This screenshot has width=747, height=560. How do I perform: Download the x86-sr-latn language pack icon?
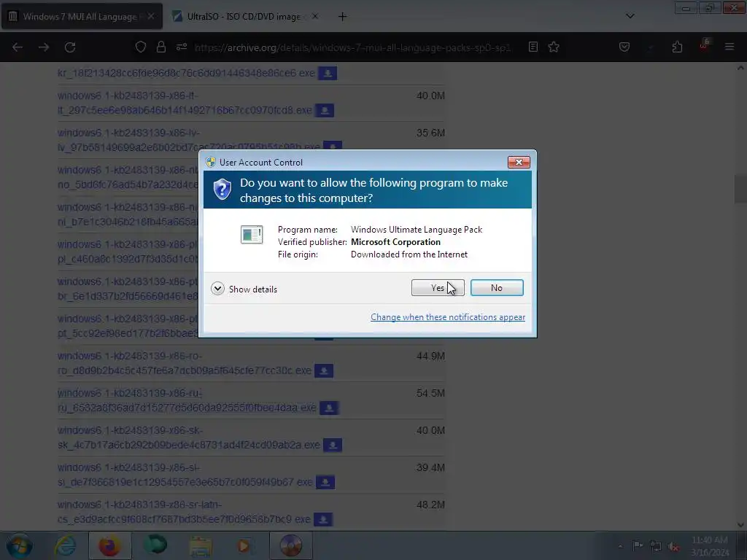(x=323, y=519)
